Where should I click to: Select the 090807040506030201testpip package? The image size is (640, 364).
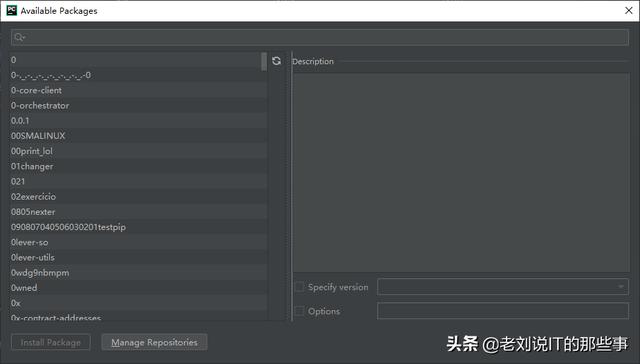click(138, 227)
